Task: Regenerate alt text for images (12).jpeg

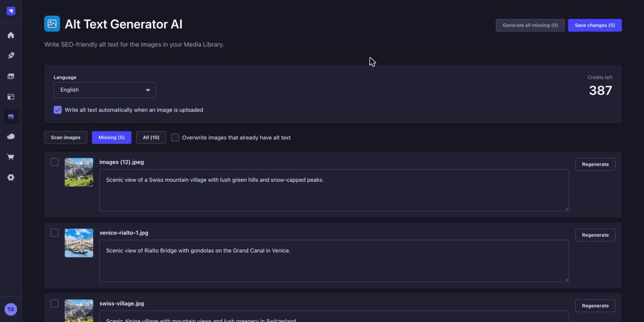Action: pyautogui.click(x=595, y=164)
